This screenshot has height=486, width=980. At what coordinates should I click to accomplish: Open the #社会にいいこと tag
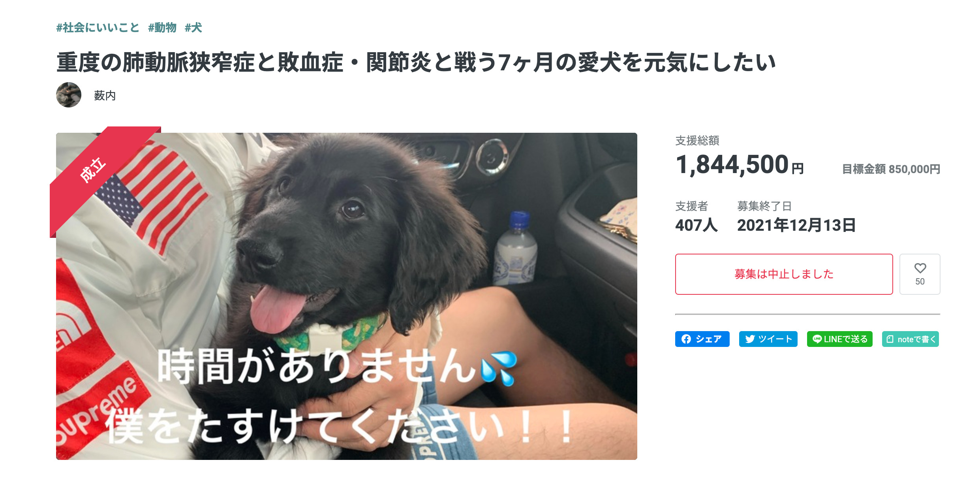(98, 28)
